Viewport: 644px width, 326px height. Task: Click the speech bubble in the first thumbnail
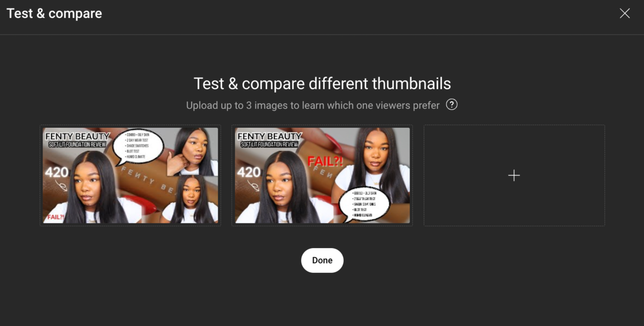[138, 147]
